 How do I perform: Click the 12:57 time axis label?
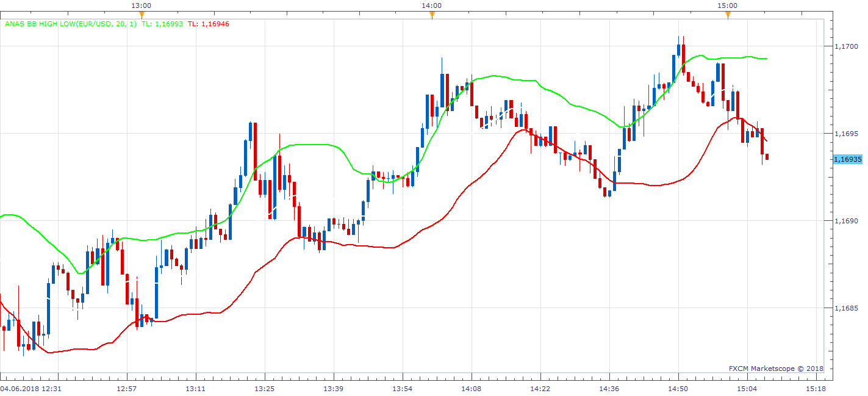[127, 388]
